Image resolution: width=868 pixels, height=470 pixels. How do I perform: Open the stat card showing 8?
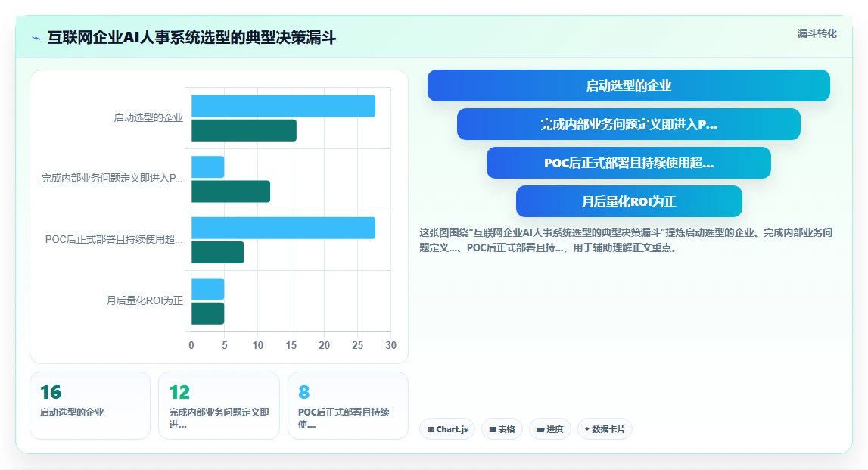[347, 406]
